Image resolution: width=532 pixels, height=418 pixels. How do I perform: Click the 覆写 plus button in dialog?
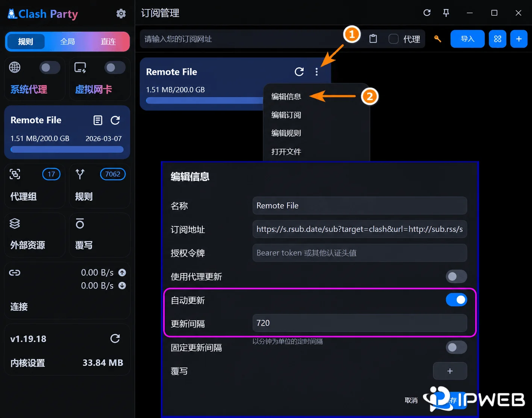pyautogui.click(x=450, y=371)
